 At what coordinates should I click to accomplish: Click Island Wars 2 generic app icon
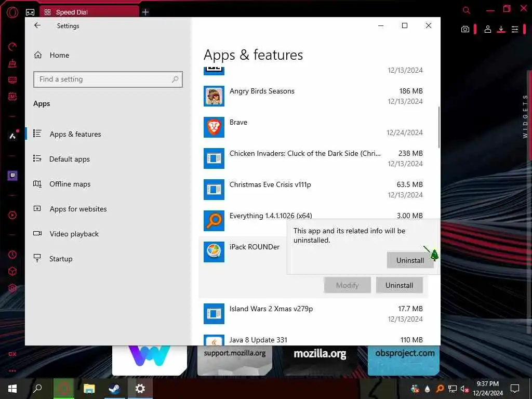[214, 314]
